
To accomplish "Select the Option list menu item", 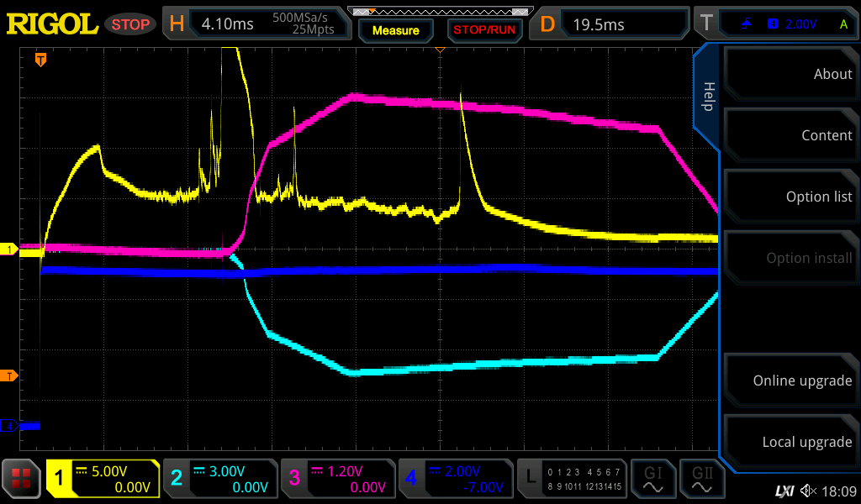I will tap(792, 197).
